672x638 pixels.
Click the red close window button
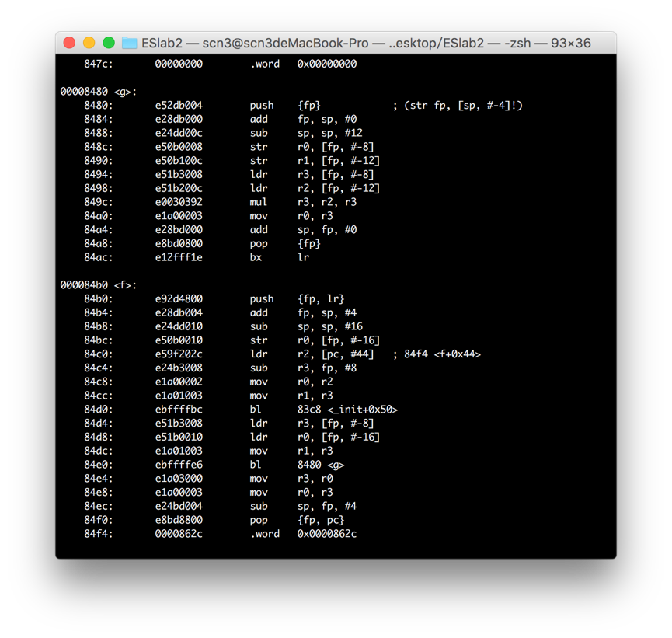tap(69, 43)
